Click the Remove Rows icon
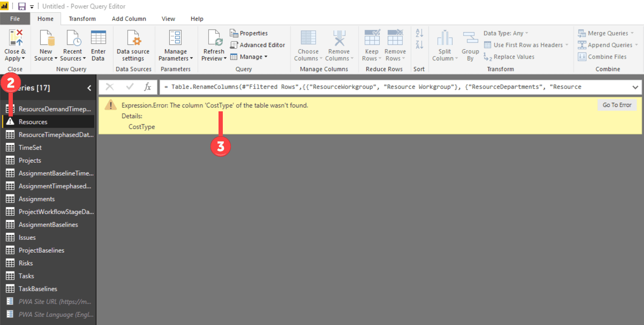The width and height of the screenshot is (644, 325). pyautogui.click(x=395, y=38)
